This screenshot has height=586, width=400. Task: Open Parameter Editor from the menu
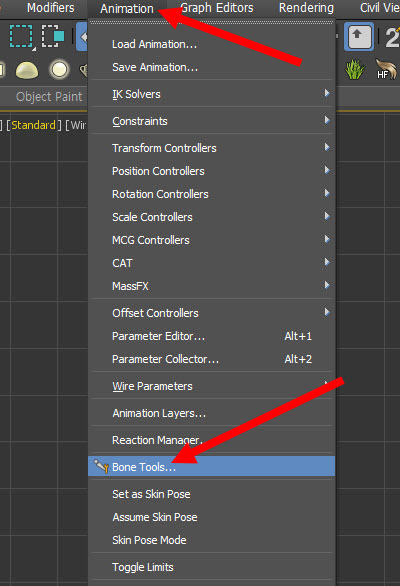click(212, 336)
